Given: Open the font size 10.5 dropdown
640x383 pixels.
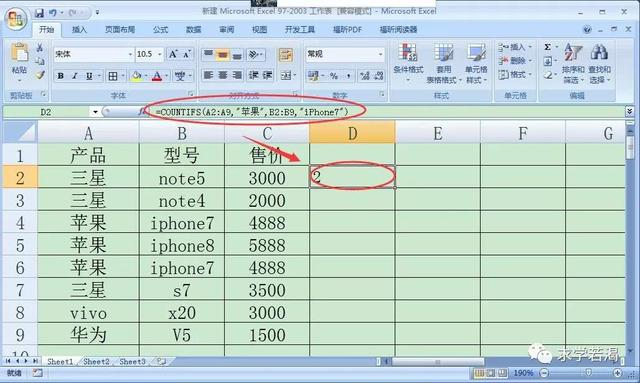Looking at the screenshot, I should coord(160,54).
